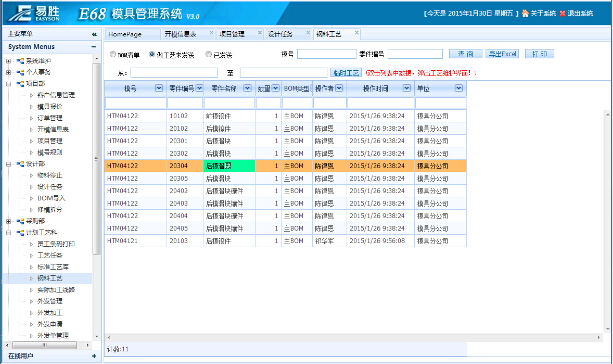
Task: Open 开模信息表 in the tree
Action: pyautogui.click(x=53, y=129)
